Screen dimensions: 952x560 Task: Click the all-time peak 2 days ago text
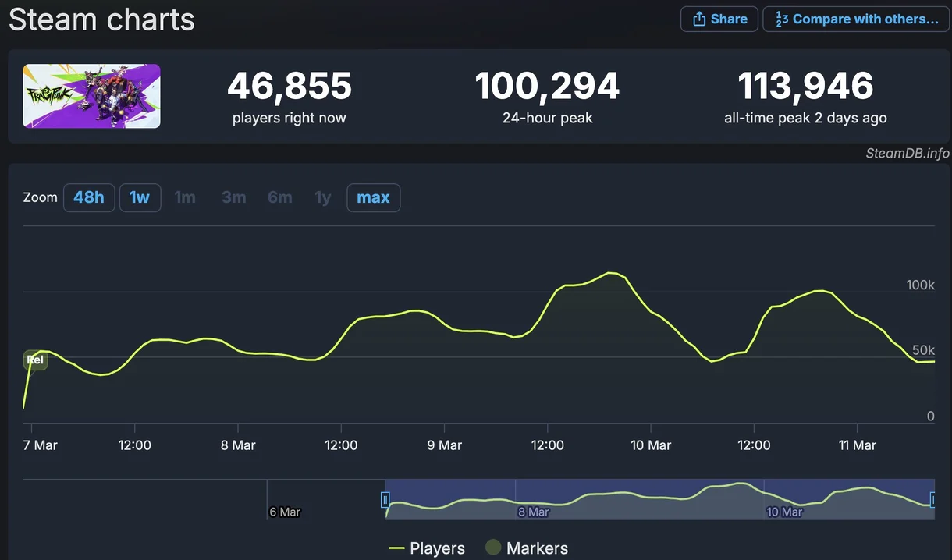click(x=805, y=119)
